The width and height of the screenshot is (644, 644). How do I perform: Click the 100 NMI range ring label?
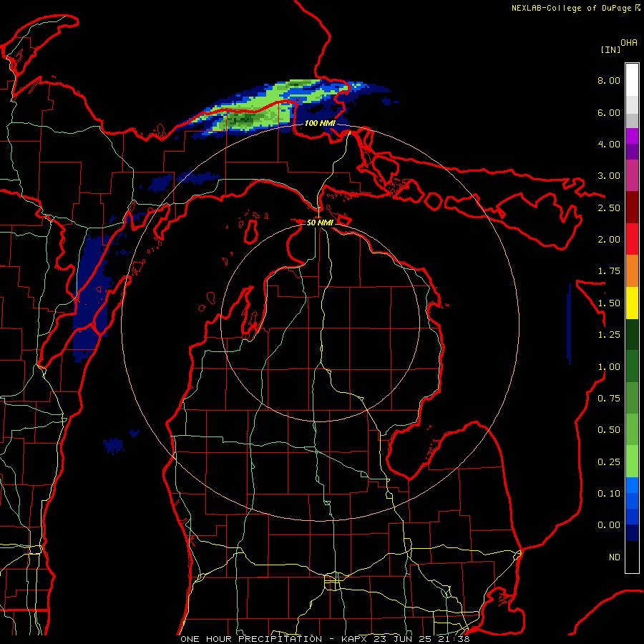pos(320,123)
